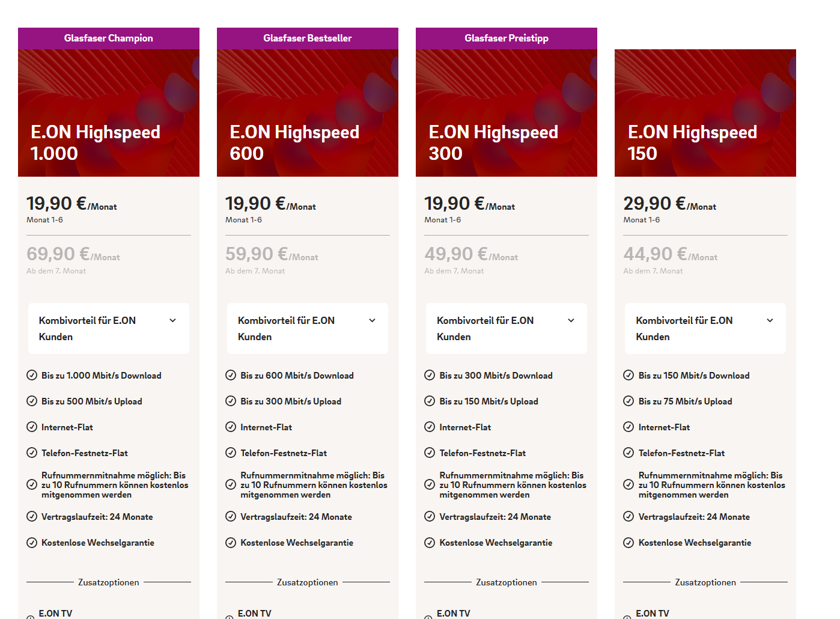This screenshot has width=840, height=619.
Task: Click 'Vertragslaufzeit: 24 Monate' text in Highspeed 300 card
Action: (495, 517)
